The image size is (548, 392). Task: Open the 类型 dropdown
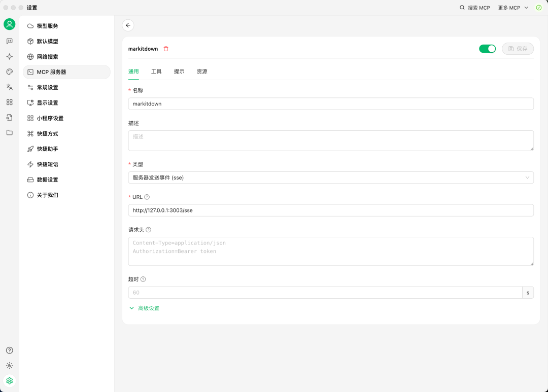point(330,177)
